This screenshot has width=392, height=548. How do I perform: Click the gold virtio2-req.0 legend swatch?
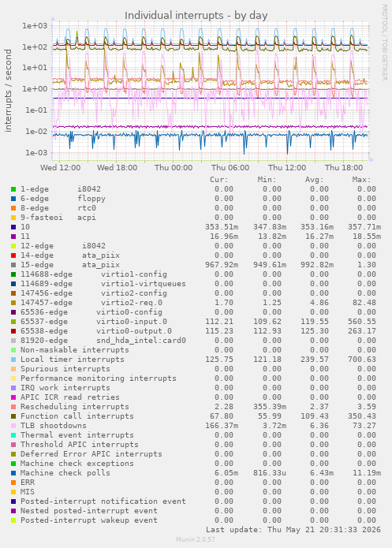pyautogui.click(x=13, y=303)
